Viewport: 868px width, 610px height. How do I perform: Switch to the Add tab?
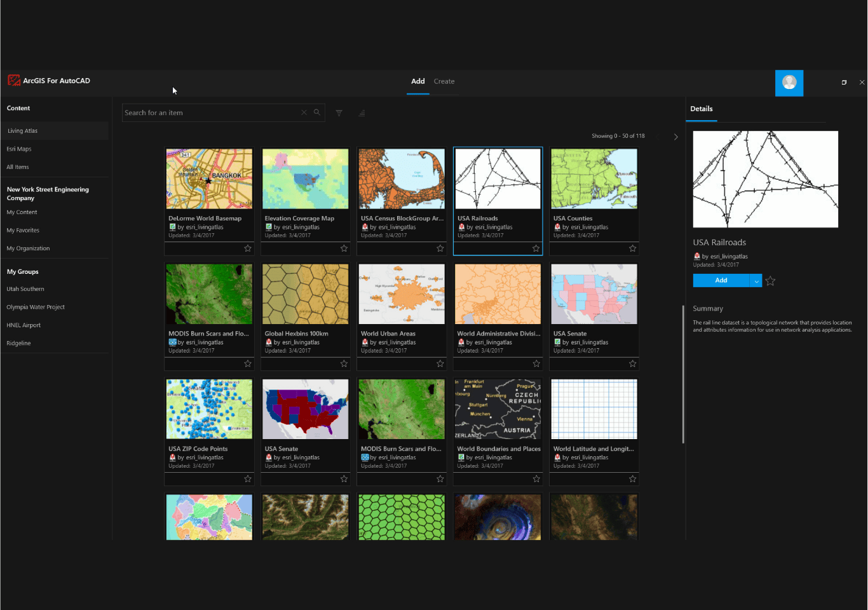[x=418, y=81]
